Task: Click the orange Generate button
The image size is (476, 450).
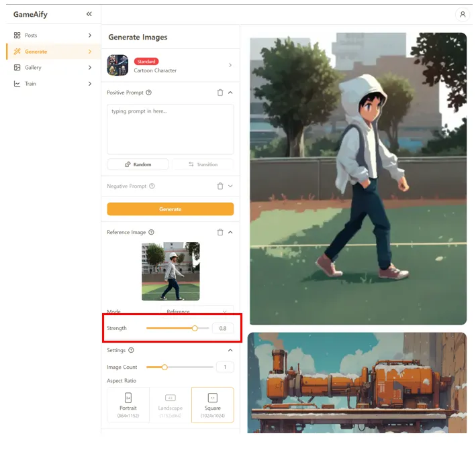Action: pyautogui.click(x=171, y=209)
